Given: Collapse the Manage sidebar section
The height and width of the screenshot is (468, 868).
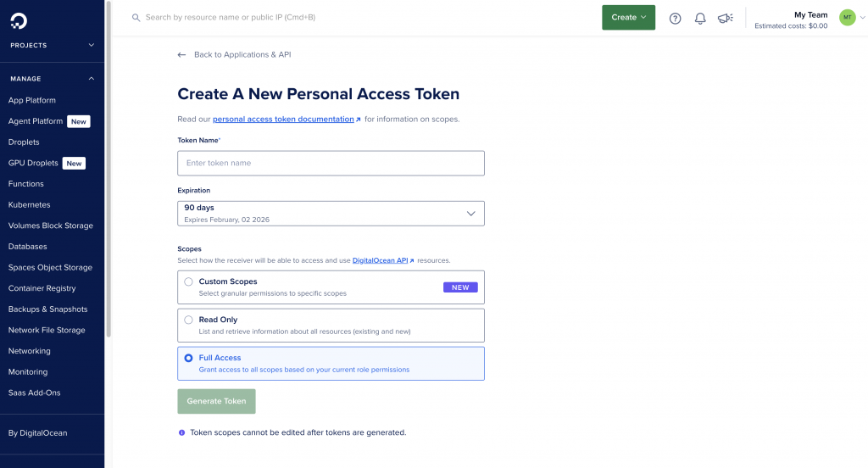Looking at the screenshot, I should pyautogui.click(x=92, y=79).
